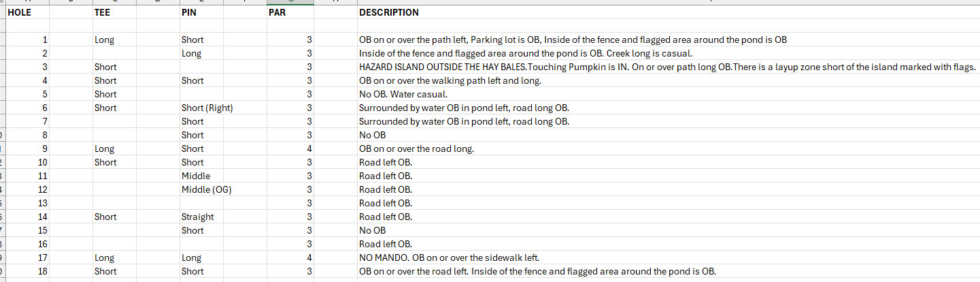Click the "Long" tee cell for hole 17

pos(105,257)
